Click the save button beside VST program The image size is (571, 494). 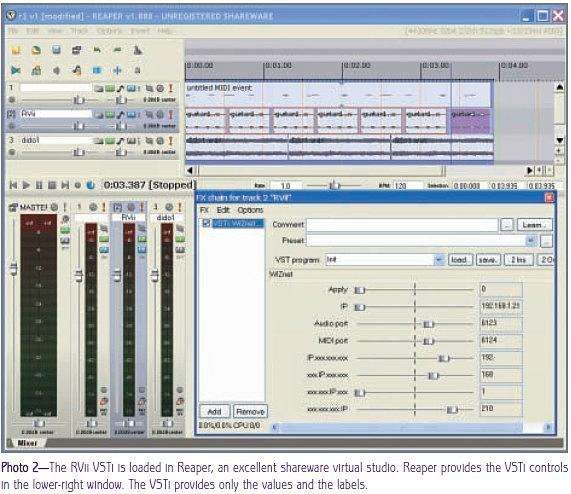tap(488, 260)
